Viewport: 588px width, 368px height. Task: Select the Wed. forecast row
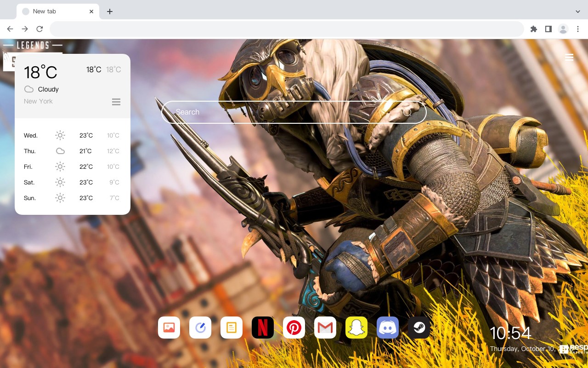click(x=73, y=135)
